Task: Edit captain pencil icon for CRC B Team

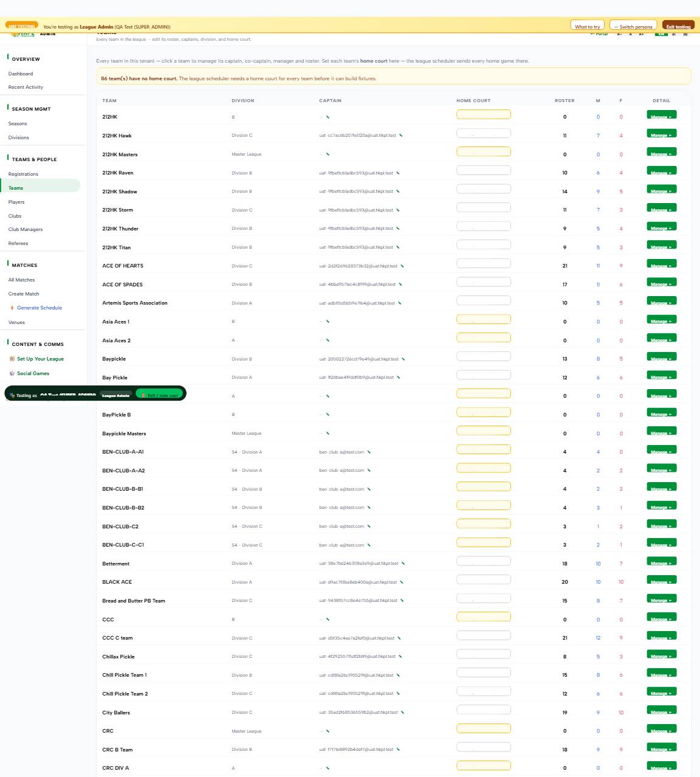Action: pyautogui.click(x=398, y=749)
